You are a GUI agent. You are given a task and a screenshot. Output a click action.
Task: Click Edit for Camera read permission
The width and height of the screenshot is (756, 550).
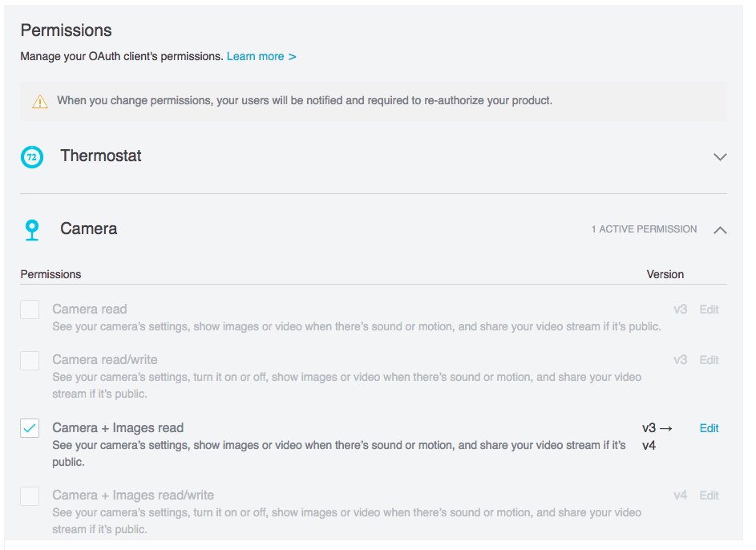coord(709,309)
